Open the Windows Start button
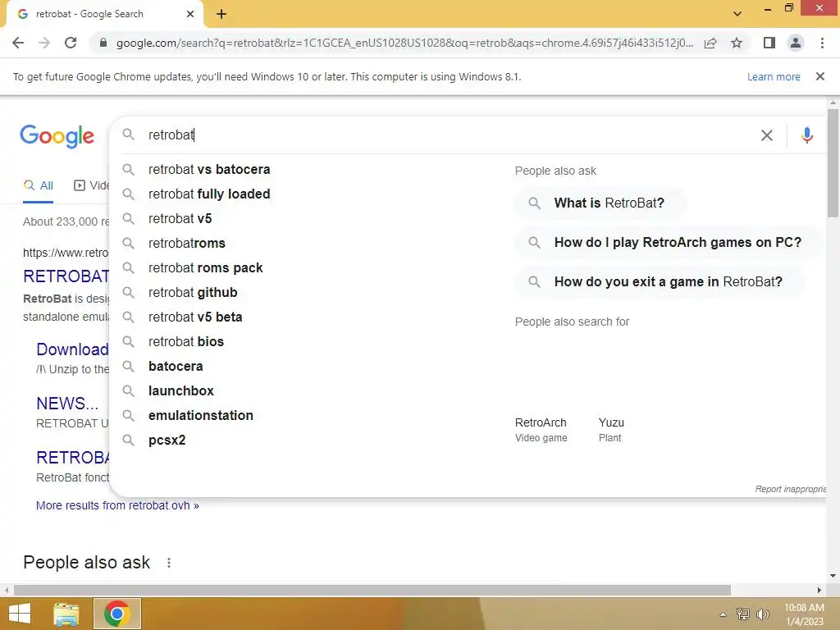840x630 pixels. (x=20, y=614)
